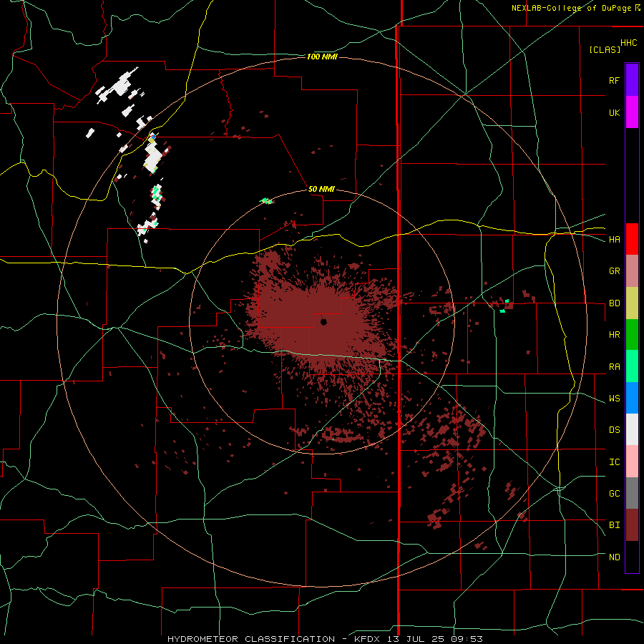Click the WS blue legend swatch
644x644 pixels.
tap(632, 398)
